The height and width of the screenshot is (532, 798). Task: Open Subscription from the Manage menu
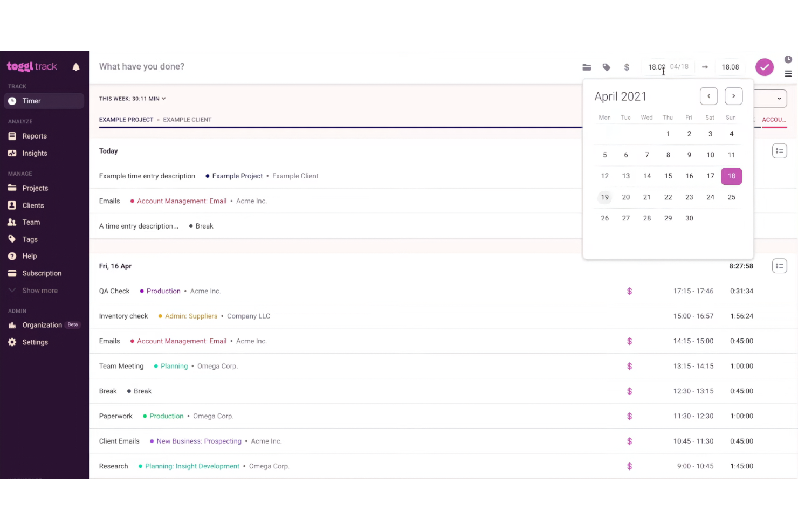pyautogui.click(x=42, y=273)
